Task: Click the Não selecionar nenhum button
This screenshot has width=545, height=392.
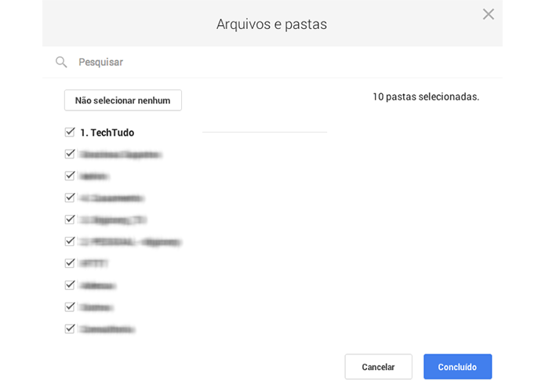Action: click(x=122, y=100)
